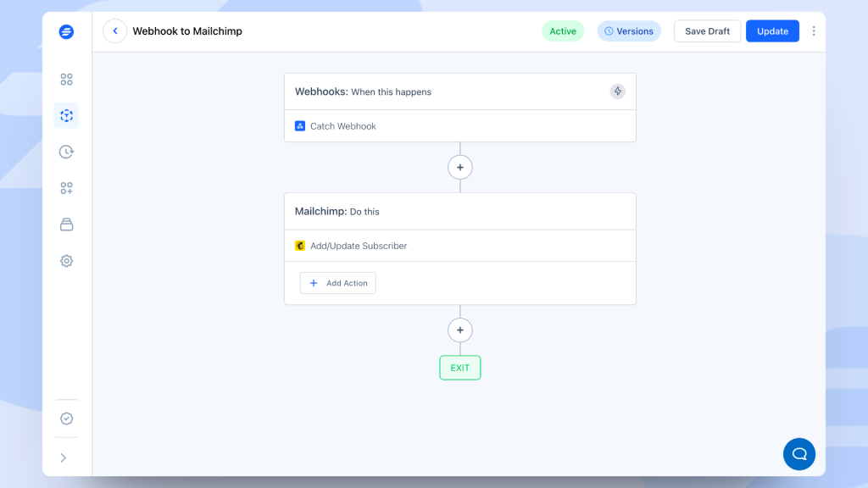Go back using the left arrow button

[114, 31]
